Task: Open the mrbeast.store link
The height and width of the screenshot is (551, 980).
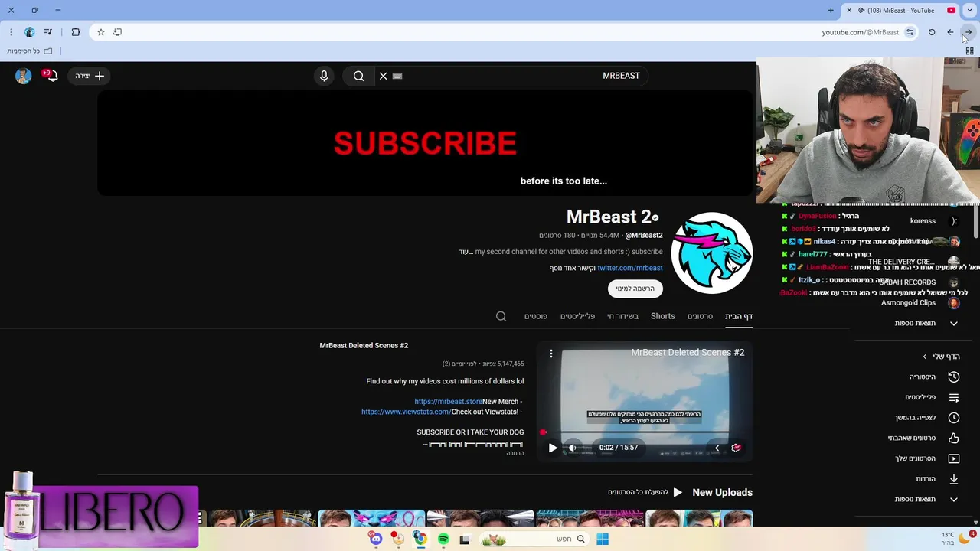Action: (449, 402)
